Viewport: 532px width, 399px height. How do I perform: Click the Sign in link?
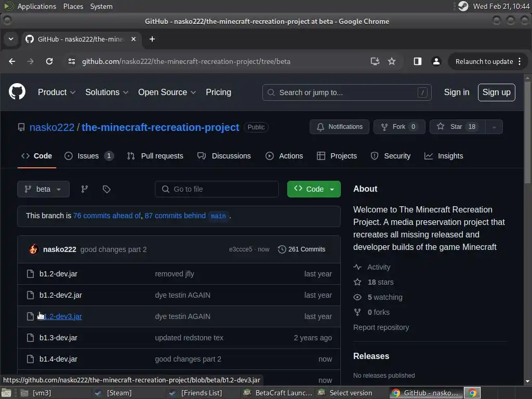457,92
